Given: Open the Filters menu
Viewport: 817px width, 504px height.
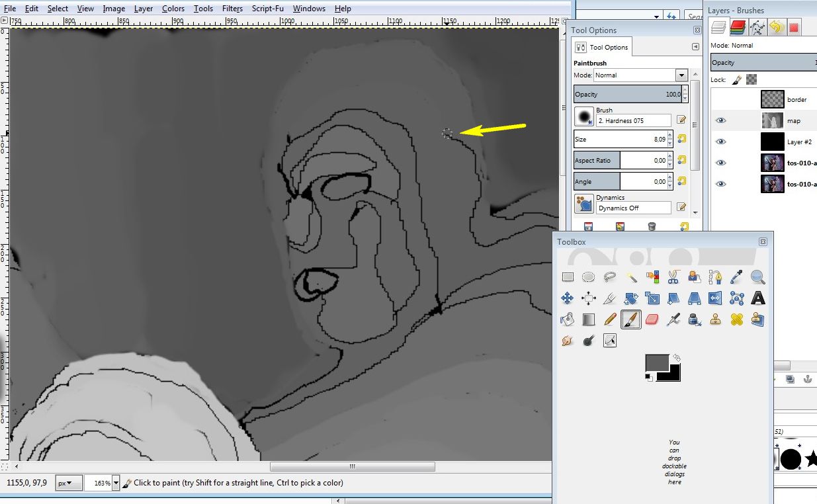Looking at the screenshot, I should coord(232,9).
